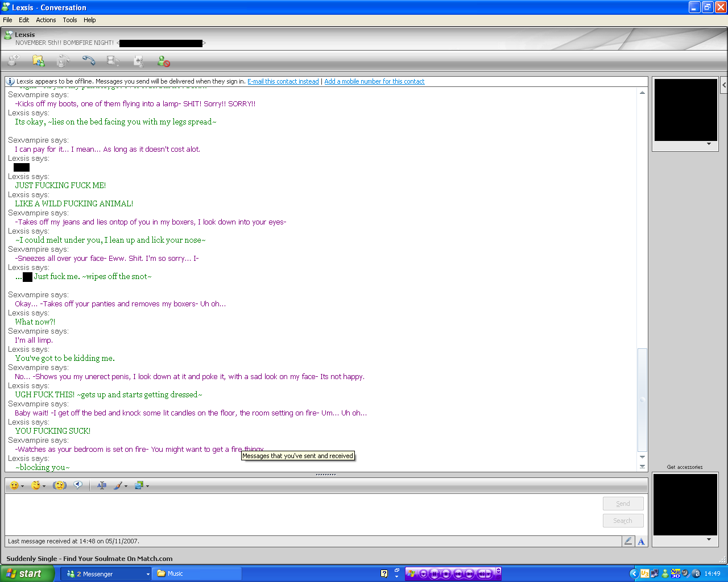Toggle handwriting input mode pen icon
The height and width of the screenshot is (582, 728).
click(x=628, y=541)
